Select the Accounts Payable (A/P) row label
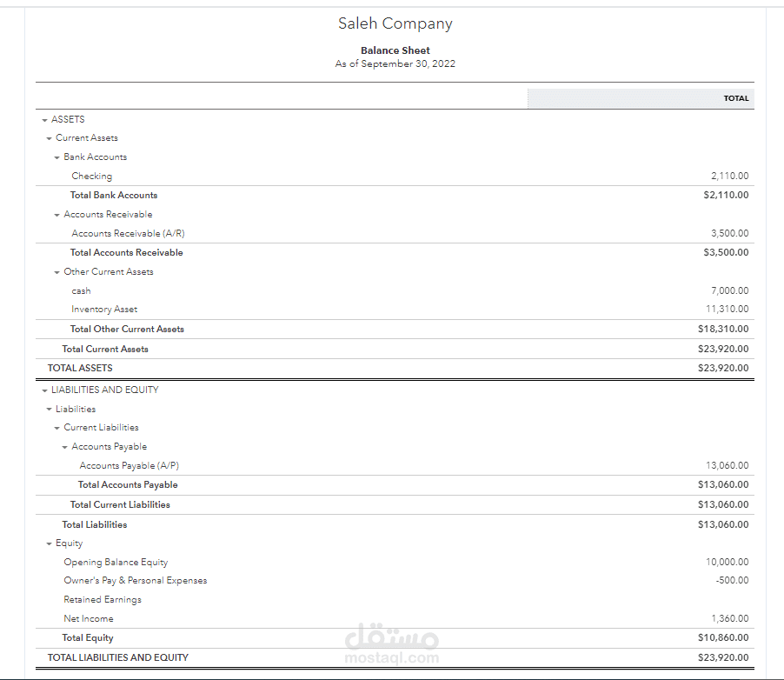784x680 pixels. 129,466
